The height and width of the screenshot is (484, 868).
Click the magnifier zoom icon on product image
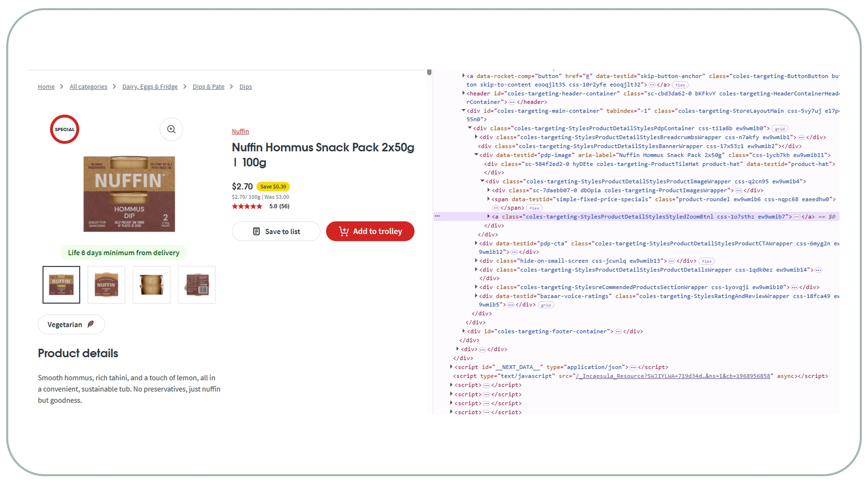point(171,129)
